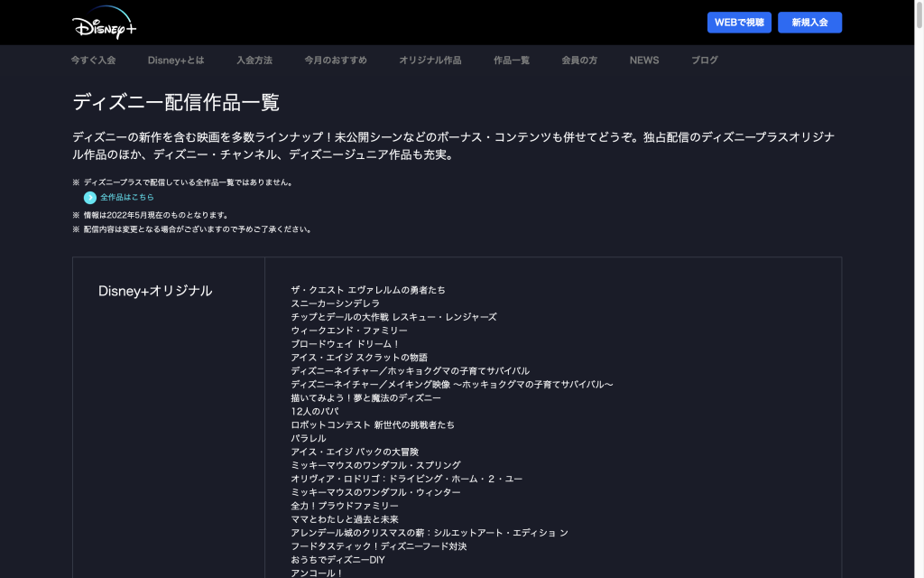Select ロボットコンテスト 新世代の挑戦者たち title
Screen dimensions: 924x578
pos(373,425)
